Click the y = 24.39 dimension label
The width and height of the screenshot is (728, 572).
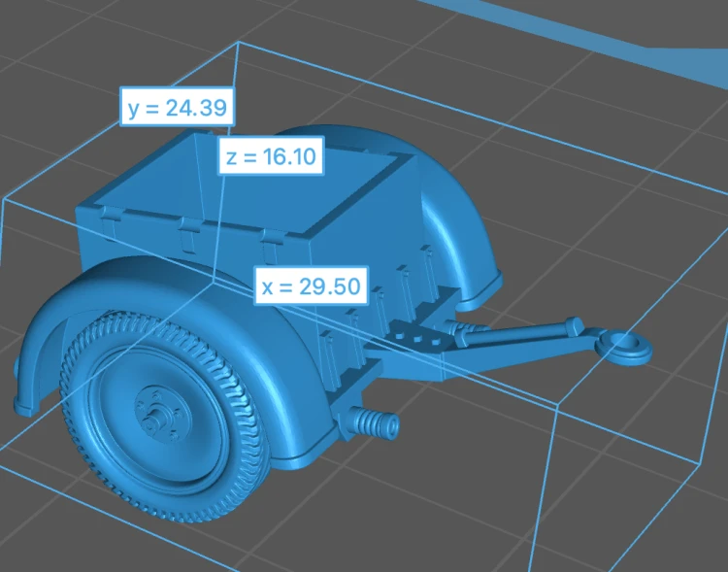(177, 107)
